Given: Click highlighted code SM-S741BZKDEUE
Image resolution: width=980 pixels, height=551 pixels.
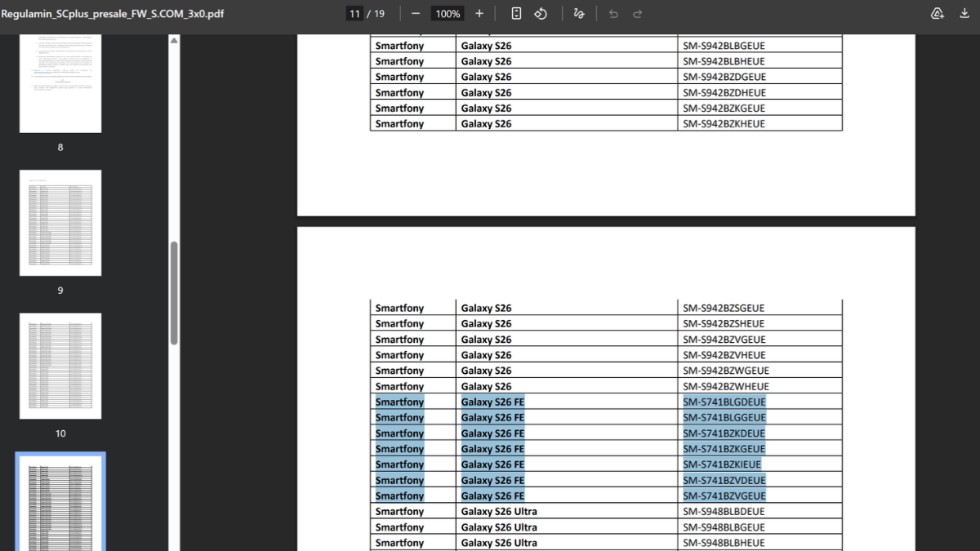Looking at the screenshot, I should coord(724,433).
